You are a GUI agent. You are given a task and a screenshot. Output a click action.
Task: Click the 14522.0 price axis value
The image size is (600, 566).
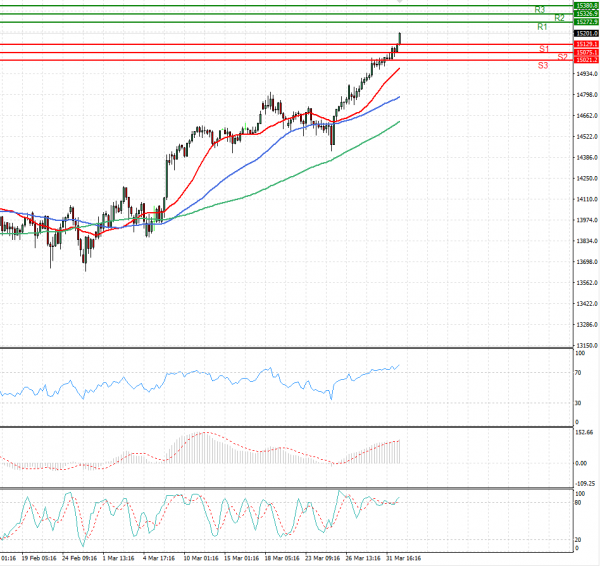tap(587, 137)
